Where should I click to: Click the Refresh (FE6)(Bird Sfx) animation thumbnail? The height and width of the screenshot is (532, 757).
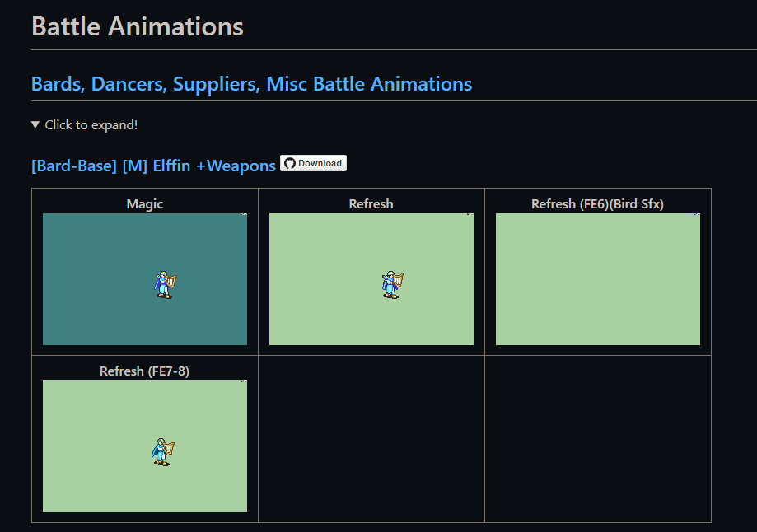click(598, 279)
